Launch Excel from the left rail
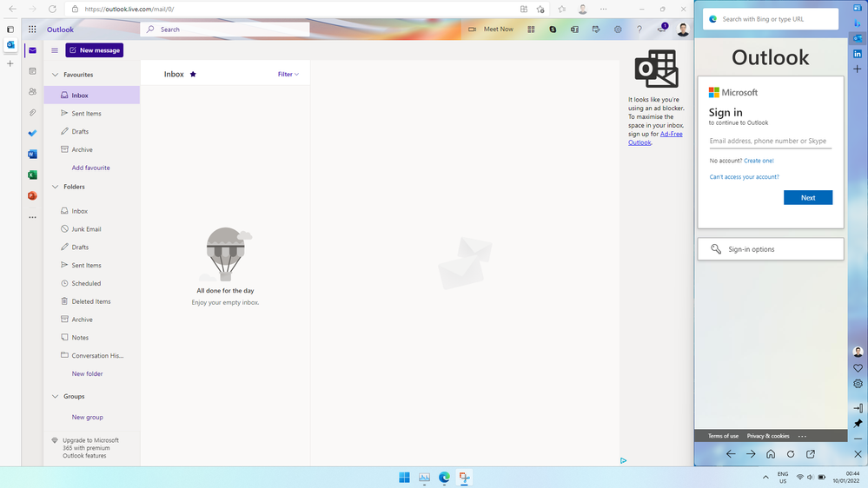868x488 pixels. click(33, 175)
